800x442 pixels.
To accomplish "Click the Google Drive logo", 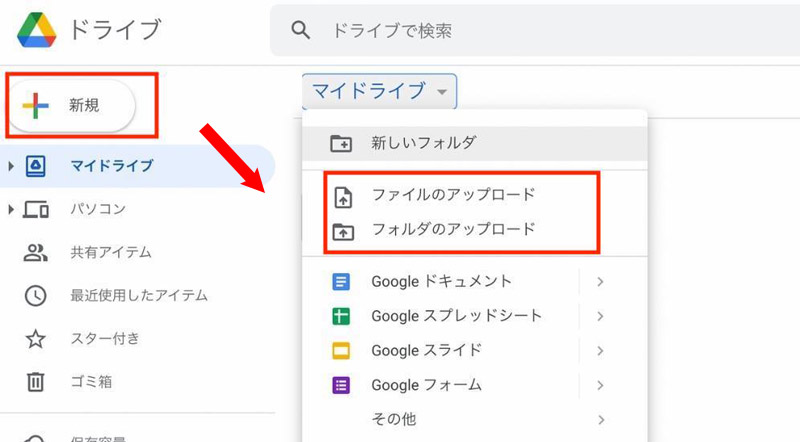I will pyautogui.click(x=36, y=30).
